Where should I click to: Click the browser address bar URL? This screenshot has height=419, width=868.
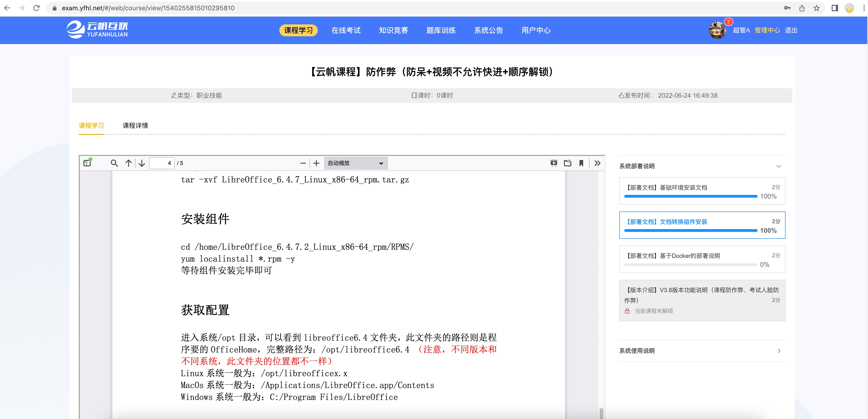148,8
